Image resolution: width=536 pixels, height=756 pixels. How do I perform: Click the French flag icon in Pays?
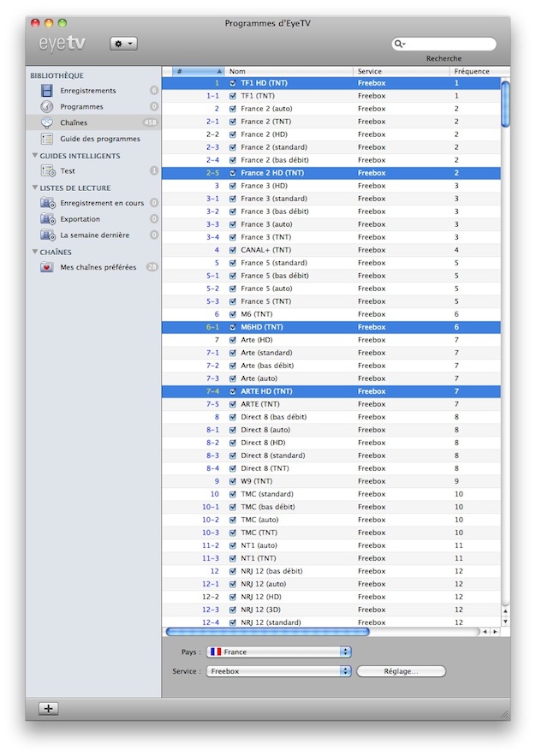point(216,652)
